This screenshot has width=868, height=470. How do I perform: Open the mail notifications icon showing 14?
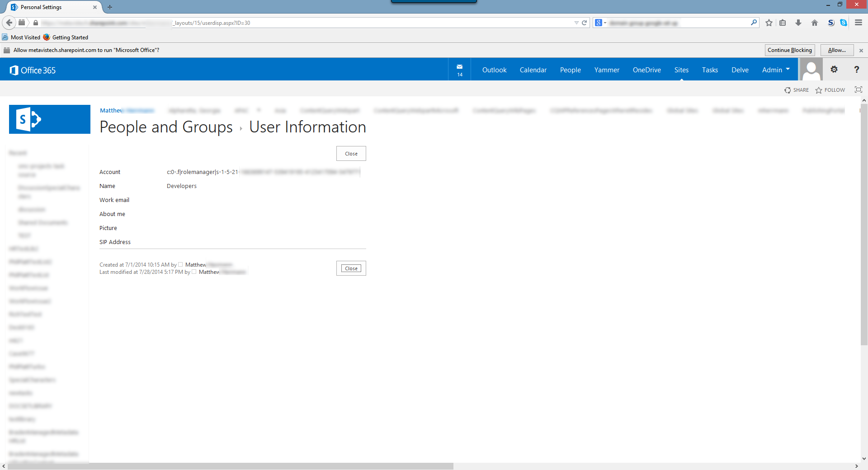[x=459, y=70]
